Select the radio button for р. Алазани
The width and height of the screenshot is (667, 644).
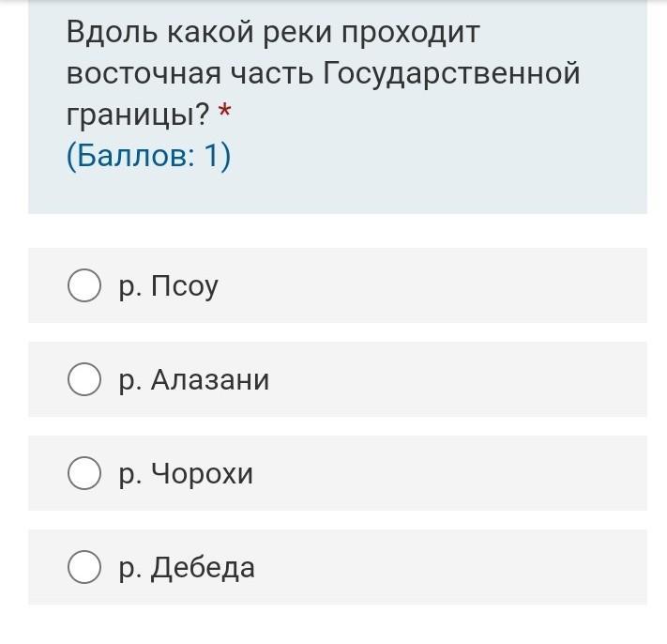tap(84, 379)
